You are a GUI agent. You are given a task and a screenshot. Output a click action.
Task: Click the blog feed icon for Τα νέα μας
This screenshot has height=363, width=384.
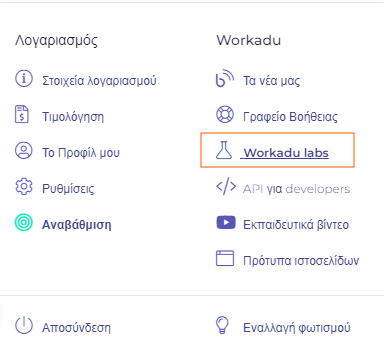click(225, 78)
